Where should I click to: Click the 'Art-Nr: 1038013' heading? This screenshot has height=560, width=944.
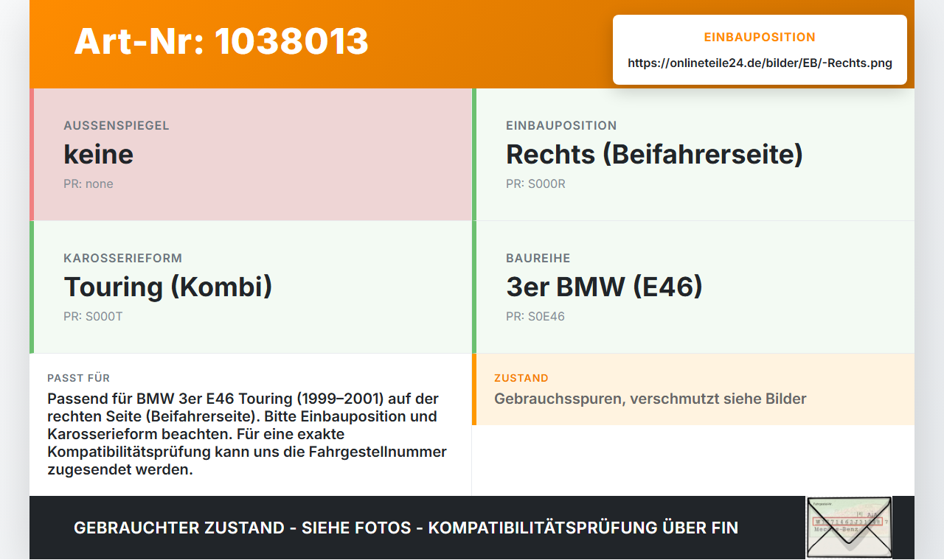tap(221, 41)
